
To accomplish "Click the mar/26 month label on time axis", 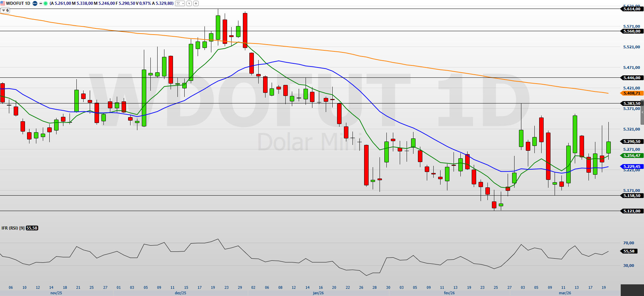I will pos(565,293).
